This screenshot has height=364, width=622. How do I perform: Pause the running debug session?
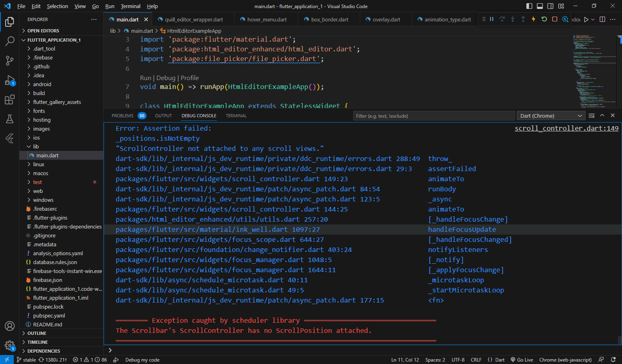[492, 19]
